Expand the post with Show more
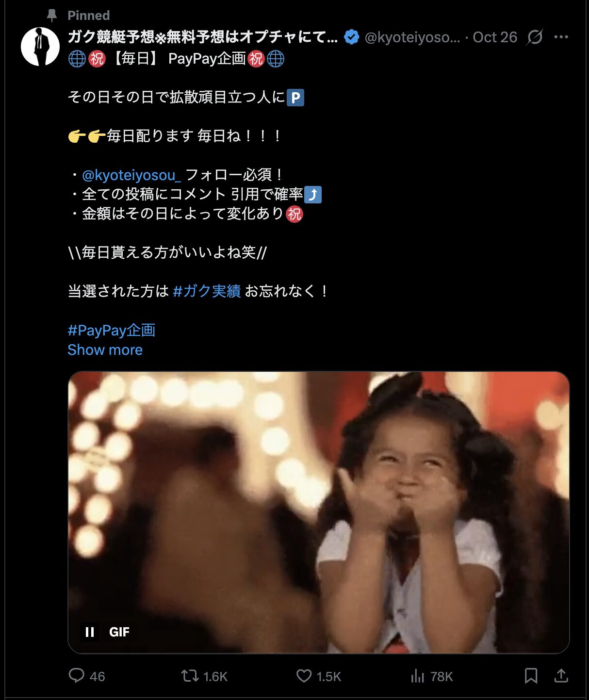The width and height of the screenshot is (589, 700). 105,350
